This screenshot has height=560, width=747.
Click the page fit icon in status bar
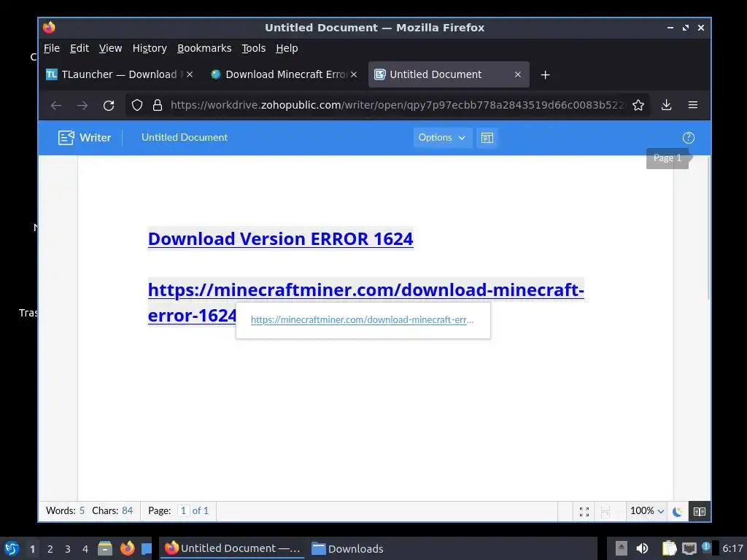click(605, 511)
